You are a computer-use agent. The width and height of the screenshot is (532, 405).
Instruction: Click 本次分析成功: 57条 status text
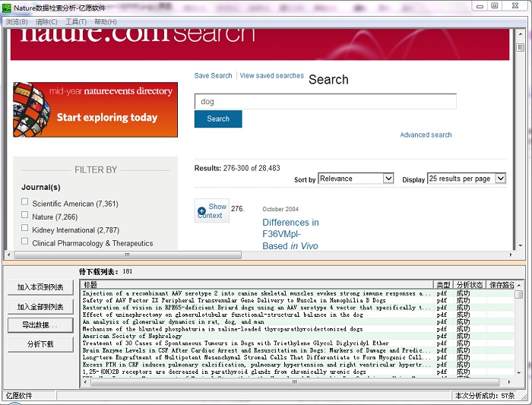485,396
